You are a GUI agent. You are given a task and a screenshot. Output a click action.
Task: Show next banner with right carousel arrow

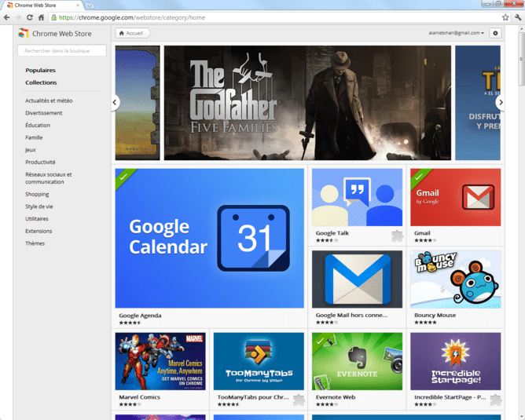499,102
